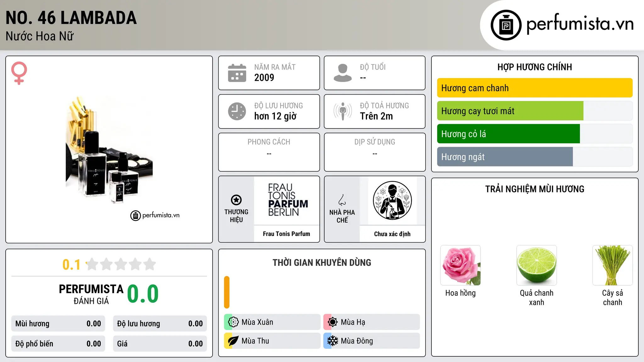This screenshot has height=362, width=644.
Task: Click the perfumista.vn bottle logo icon
Action: 506,25
